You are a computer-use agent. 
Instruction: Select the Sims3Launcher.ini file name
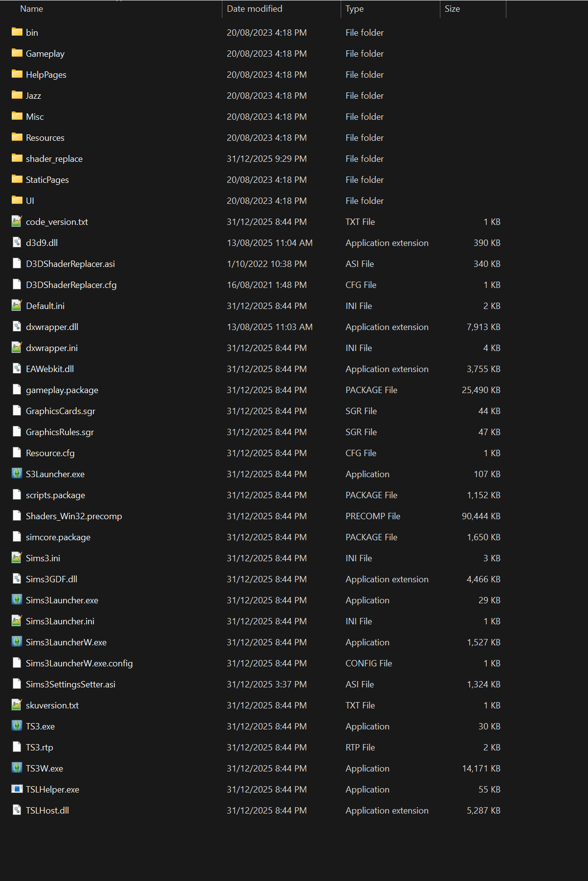(60, 621)
